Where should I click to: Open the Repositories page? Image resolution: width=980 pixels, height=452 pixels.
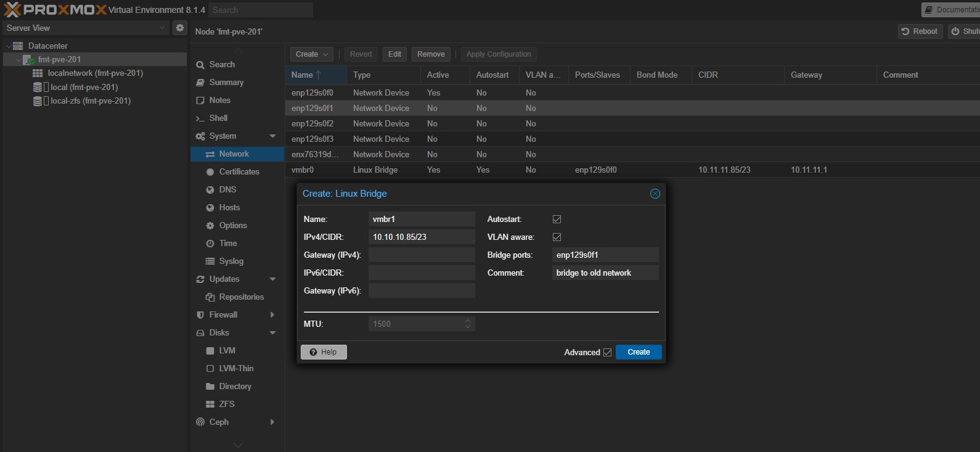click(241, 297)
